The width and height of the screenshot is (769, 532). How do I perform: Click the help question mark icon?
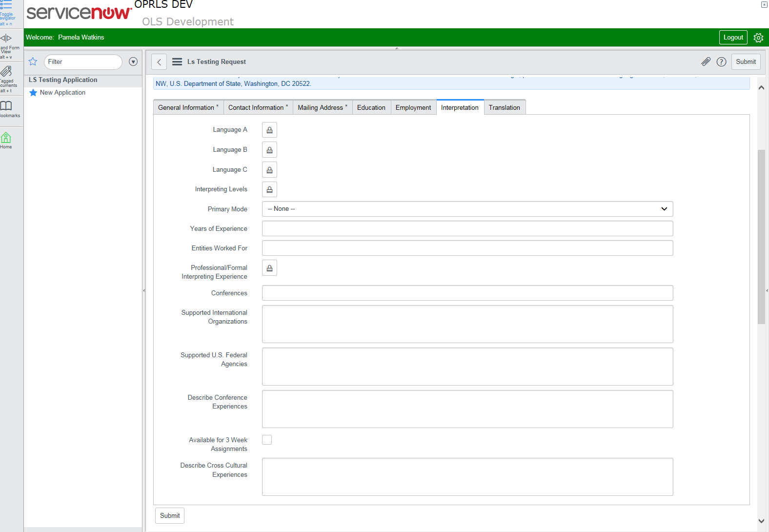point(722,62)
